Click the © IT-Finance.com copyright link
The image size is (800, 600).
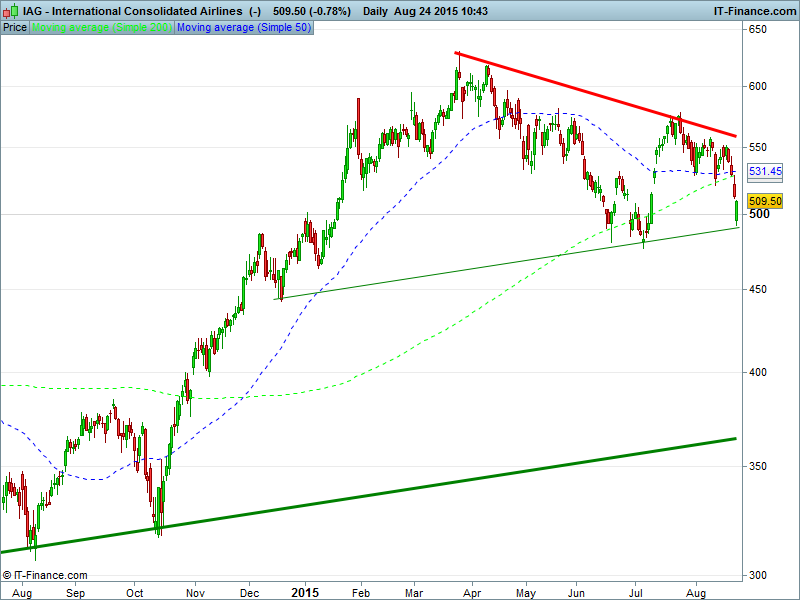pos(46,575)
